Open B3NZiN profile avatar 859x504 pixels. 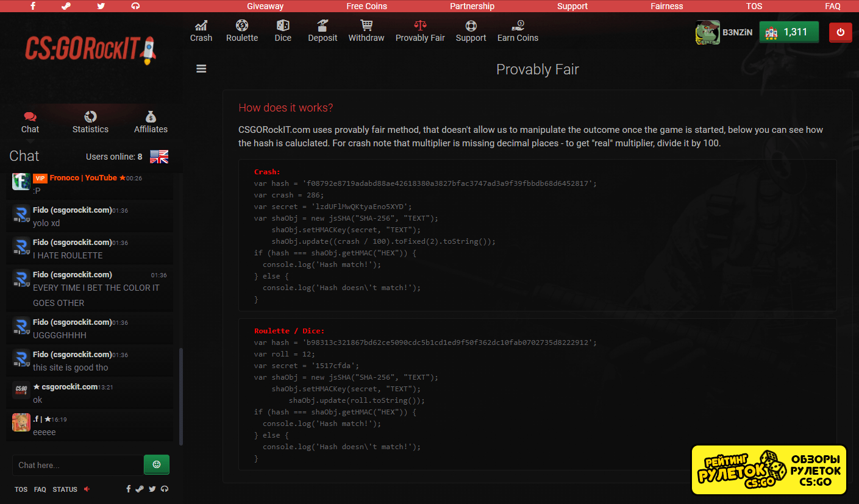(708, 32)
